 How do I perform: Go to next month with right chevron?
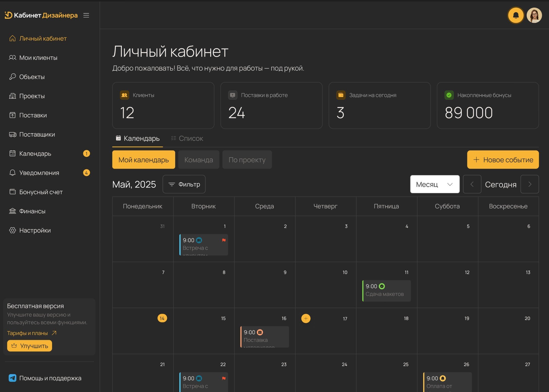[x=530, y=184]
